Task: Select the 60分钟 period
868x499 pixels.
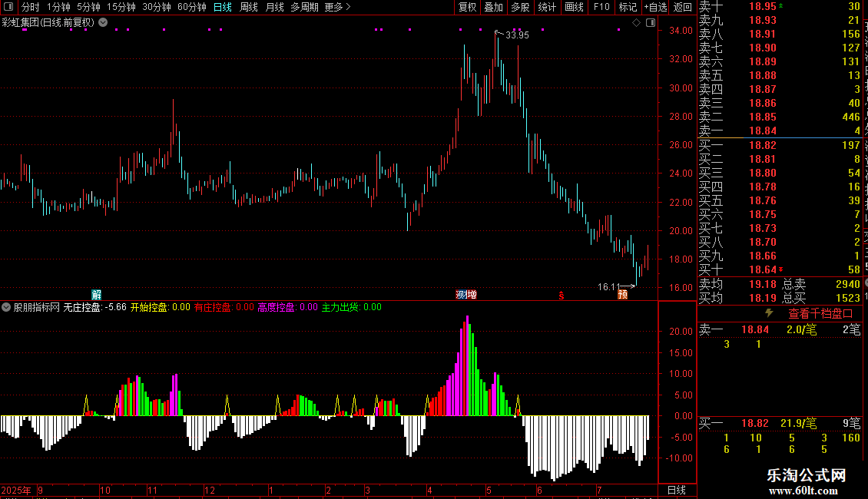Action: pos(191,7)
